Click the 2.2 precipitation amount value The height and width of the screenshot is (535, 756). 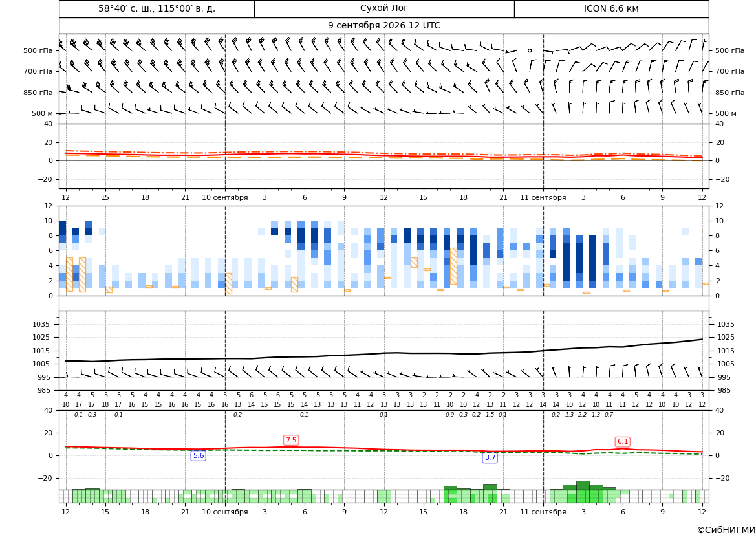[x=583, y=415]
